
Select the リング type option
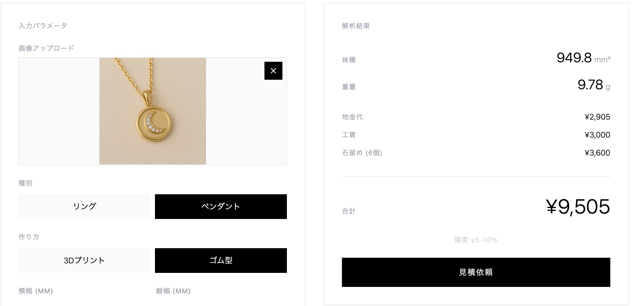[x=85, y=207]
